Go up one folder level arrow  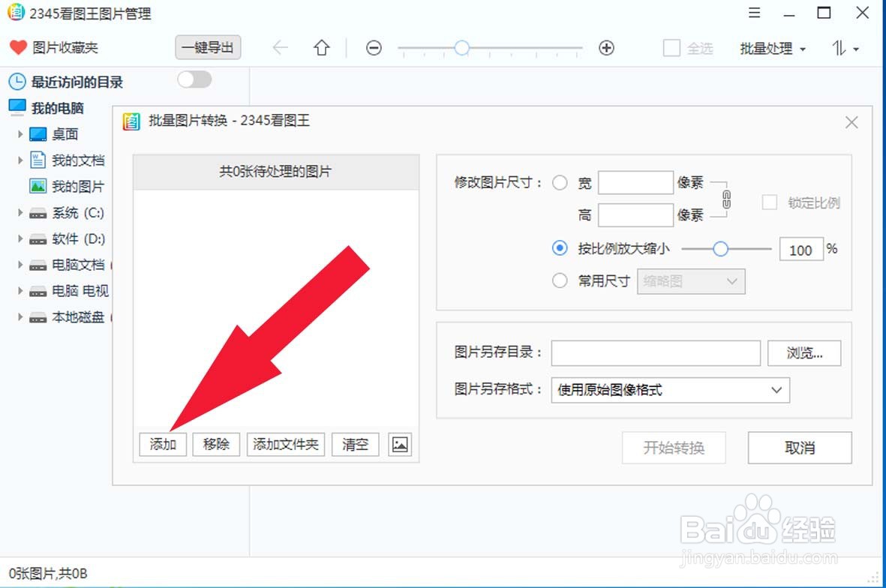[322, 48]
